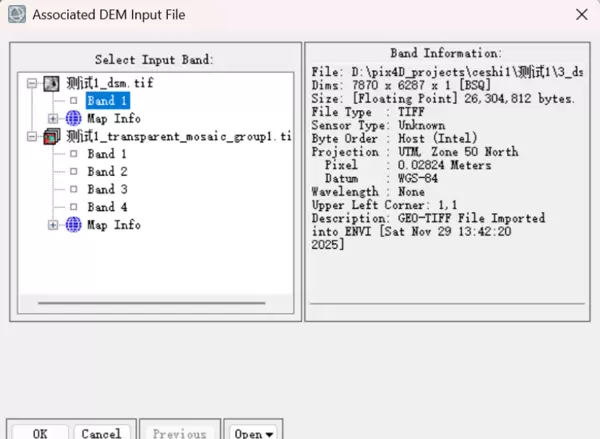The width and height of the screenshot is (600, 439).
Task: Click the Previous button
Action: [x=179, y=433]
